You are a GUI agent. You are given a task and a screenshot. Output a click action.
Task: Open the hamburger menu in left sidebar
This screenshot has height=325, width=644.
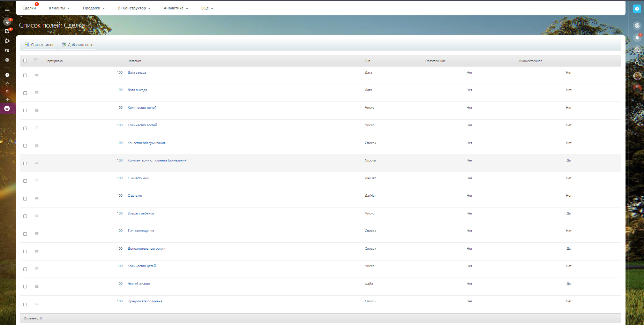tap(7, 9)
